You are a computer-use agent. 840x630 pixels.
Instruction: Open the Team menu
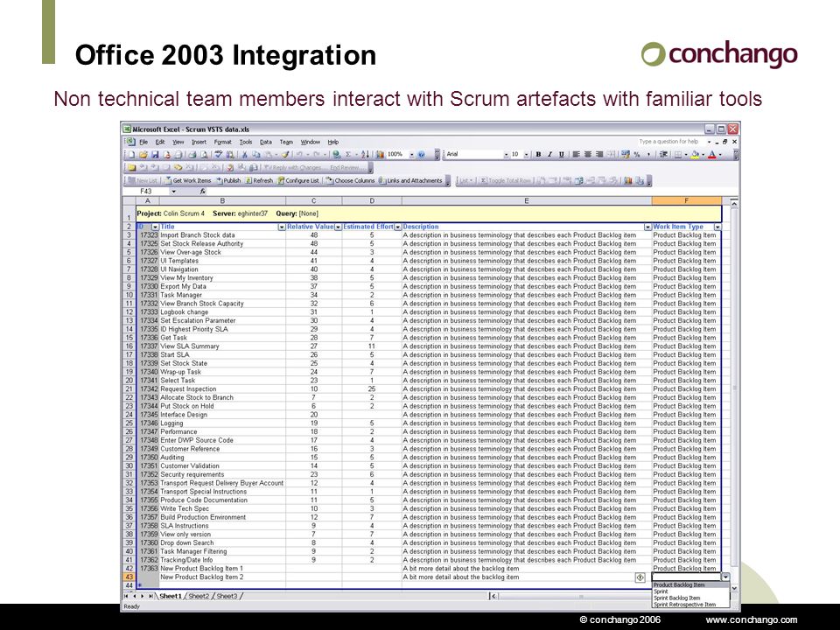pyautogui.click(x=287, y=142)
